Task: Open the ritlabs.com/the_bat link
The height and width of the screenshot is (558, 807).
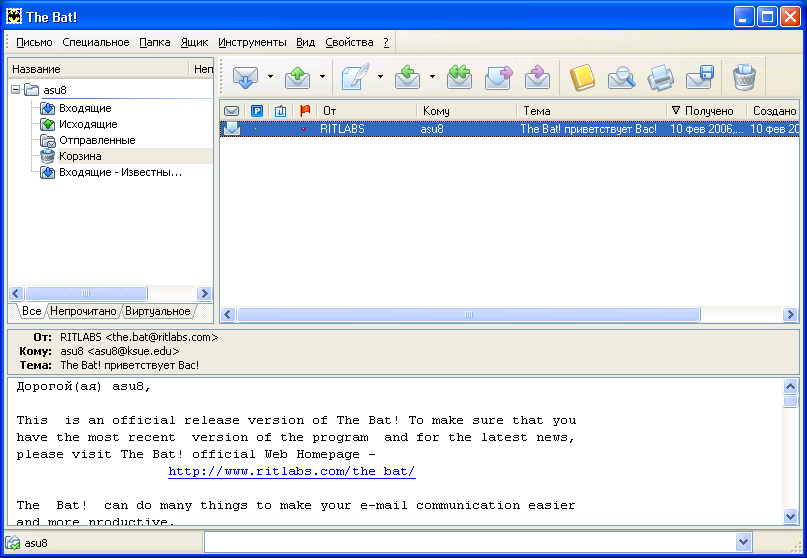Action: (x=292, y=472)
